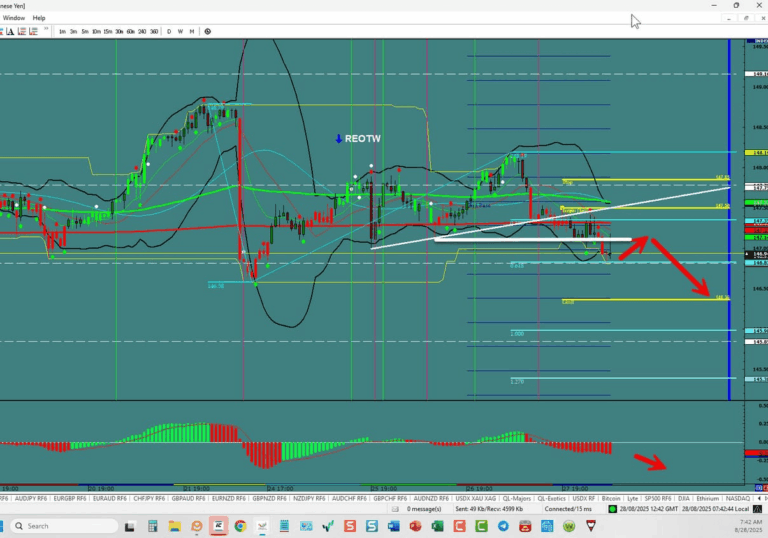Open Excel from the taskbar
Image resolution: width=768 pixels, height=538 pixels.
point(437,526)
